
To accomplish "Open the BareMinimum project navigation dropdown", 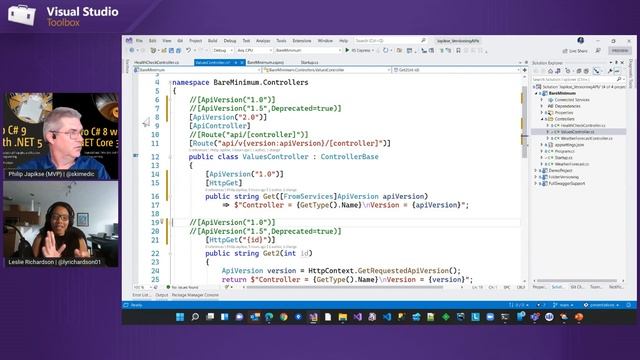I will coord(197,70).
